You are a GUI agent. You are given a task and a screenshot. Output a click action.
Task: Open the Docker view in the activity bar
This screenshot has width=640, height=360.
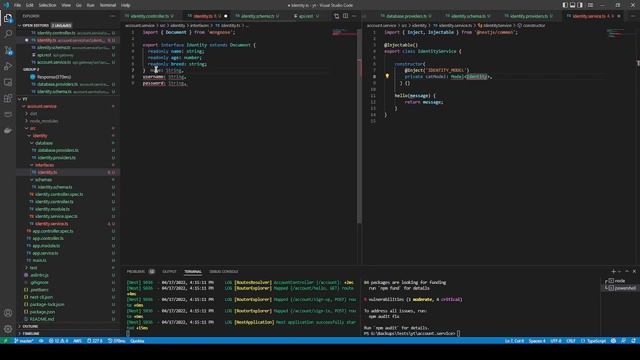[8, 131]
